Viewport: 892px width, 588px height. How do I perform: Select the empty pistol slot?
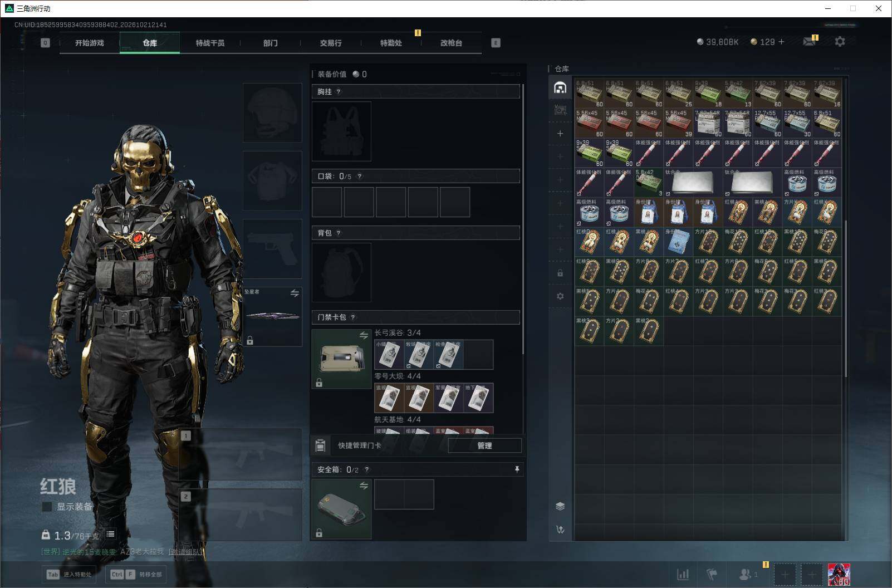pyautogui.click(x=272, y=249)
